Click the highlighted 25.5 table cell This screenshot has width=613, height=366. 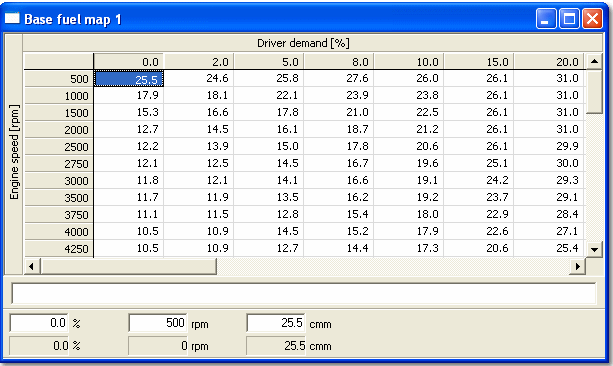pos(129,79)
